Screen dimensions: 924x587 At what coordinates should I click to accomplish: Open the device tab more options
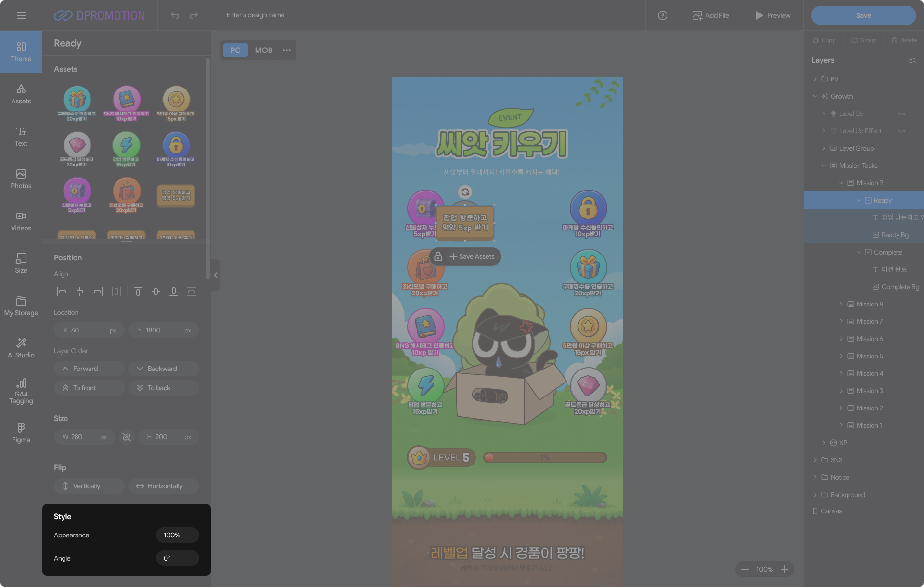point(287,50)
